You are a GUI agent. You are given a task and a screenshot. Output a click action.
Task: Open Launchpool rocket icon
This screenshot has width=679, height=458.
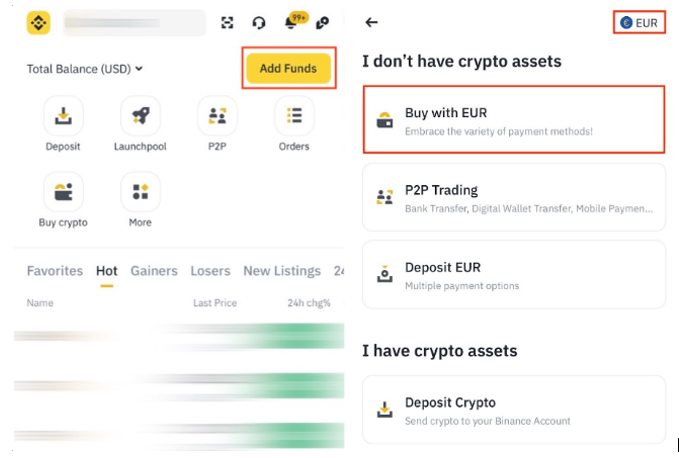tap(140, 117)
